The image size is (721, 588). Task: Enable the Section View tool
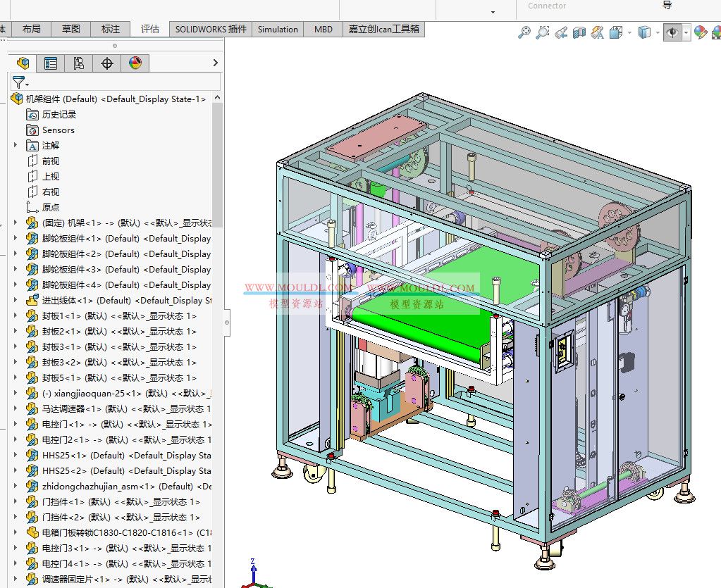579,32
